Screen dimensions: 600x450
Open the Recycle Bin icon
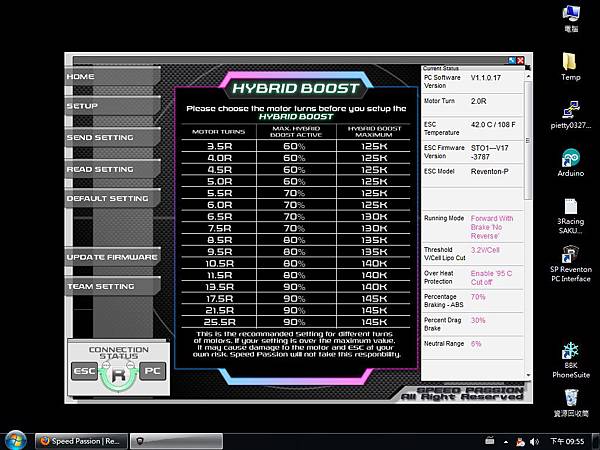point(571,403)
